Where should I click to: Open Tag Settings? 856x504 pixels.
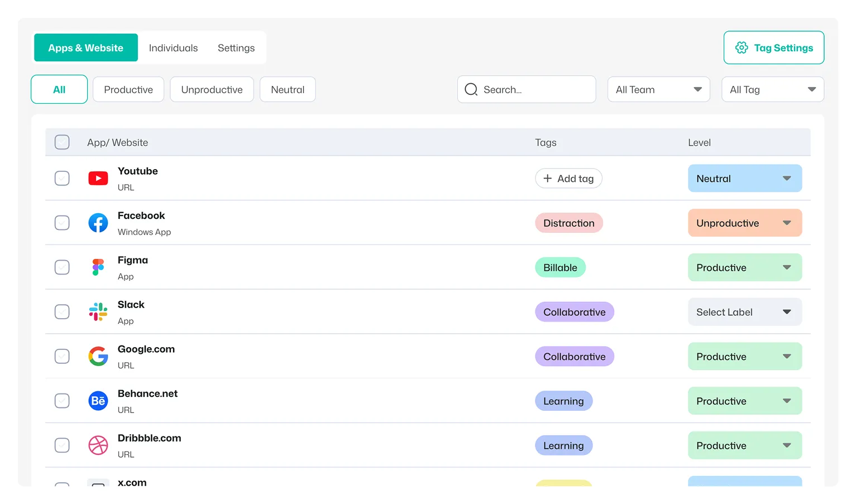[774, 47]
